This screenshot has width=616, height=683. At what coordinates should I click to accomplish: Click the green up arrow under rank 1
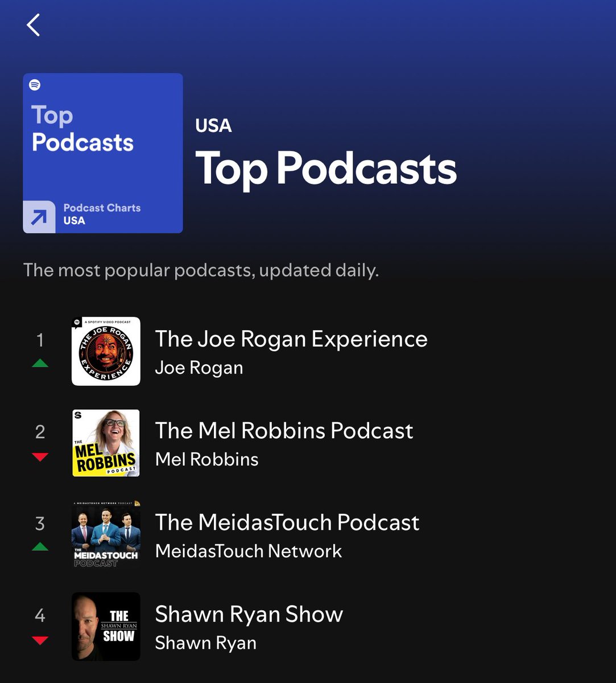[x=40, y=363]
